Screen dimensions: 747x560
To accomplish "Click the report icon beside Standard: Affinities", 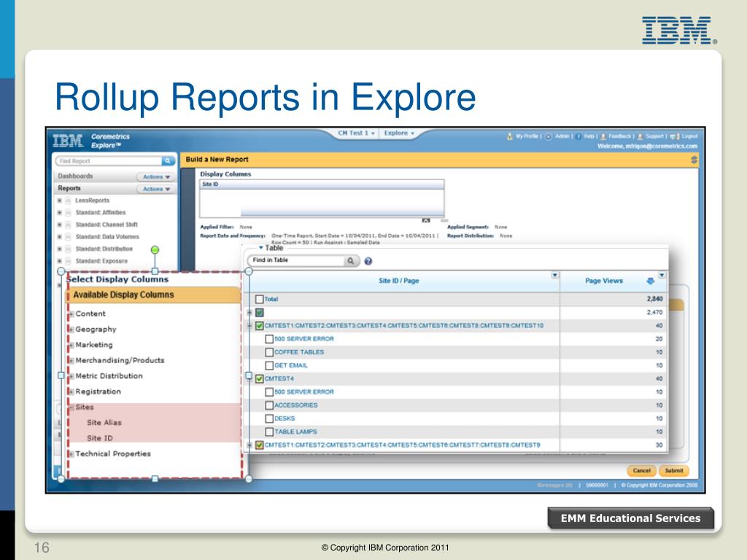I will point(68,213).
